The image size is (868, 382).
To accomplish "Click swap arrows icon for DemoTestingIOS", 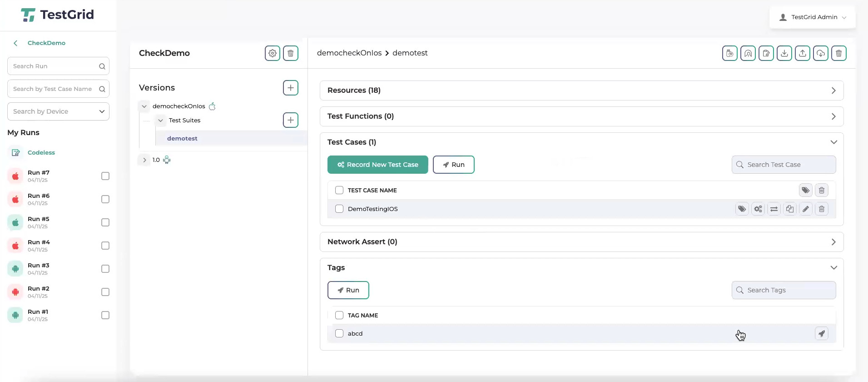I will point(774,209).
